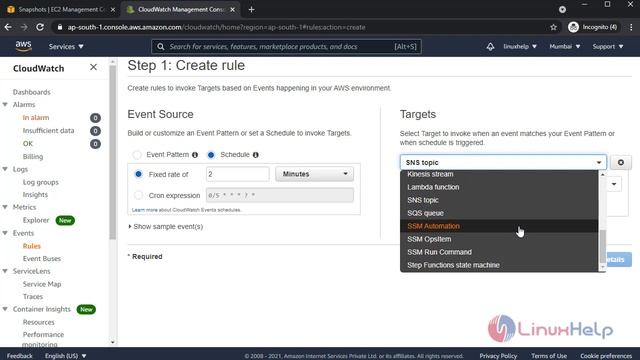Choose Lambda function from target list

499,187
